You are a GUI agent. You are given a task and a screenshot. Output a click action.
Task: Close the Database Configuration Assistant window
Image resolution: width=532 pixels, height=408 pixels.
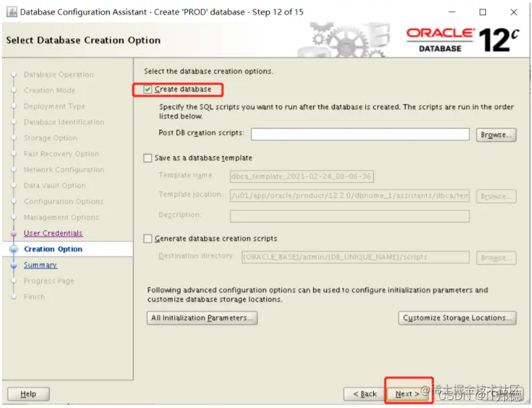(x=513, y=12)
